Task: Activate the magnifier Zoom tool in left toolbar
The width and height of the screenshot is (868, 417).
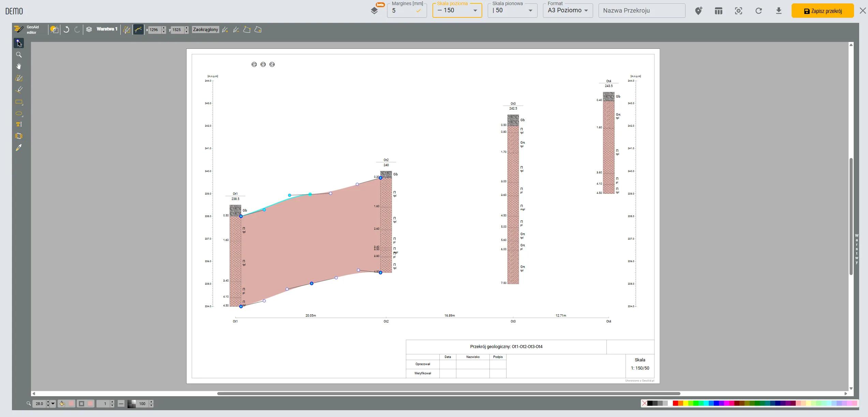Action: pyautogui.click(x=19, y=55)
